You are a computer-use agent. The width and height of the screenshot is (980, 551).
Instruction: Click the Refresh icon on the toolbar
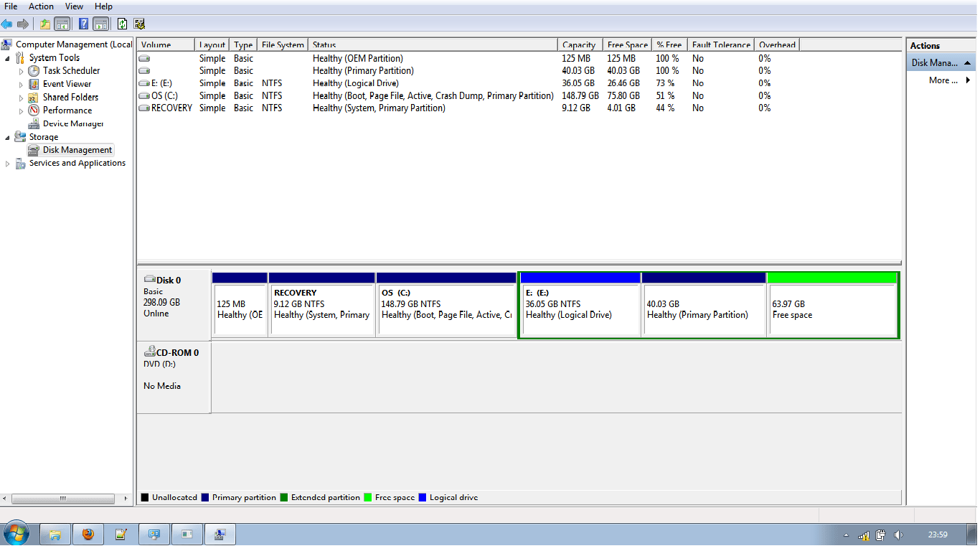[123, 23]
